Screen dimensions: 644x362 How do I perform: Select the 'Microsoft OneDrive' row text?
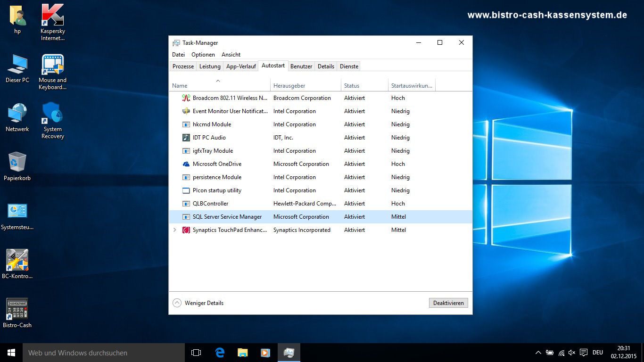pyautogui.click(x=217, y=164)
